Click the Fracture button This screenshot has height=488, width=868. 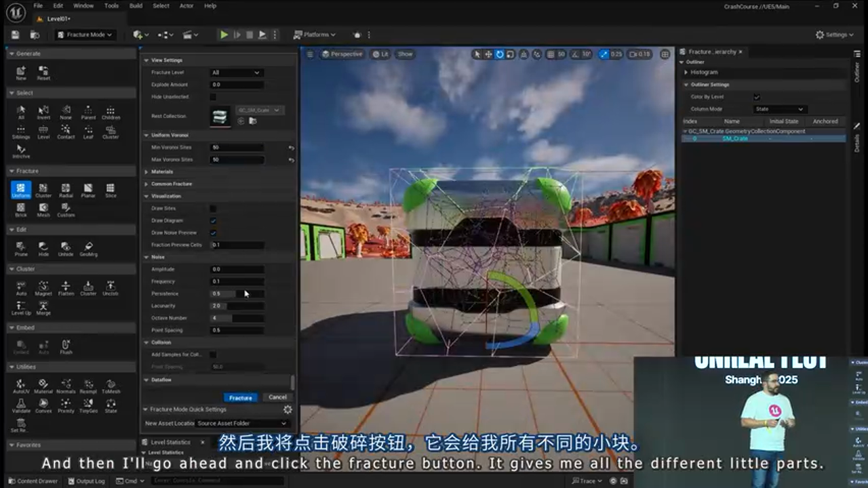click(241, 397)
